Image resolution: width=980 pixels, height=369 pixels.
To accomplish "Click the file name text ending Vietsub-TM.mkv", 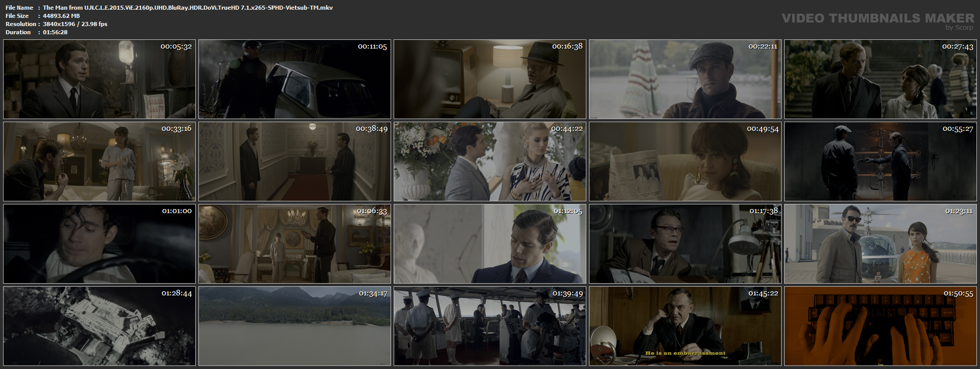I will pos(188,8).
